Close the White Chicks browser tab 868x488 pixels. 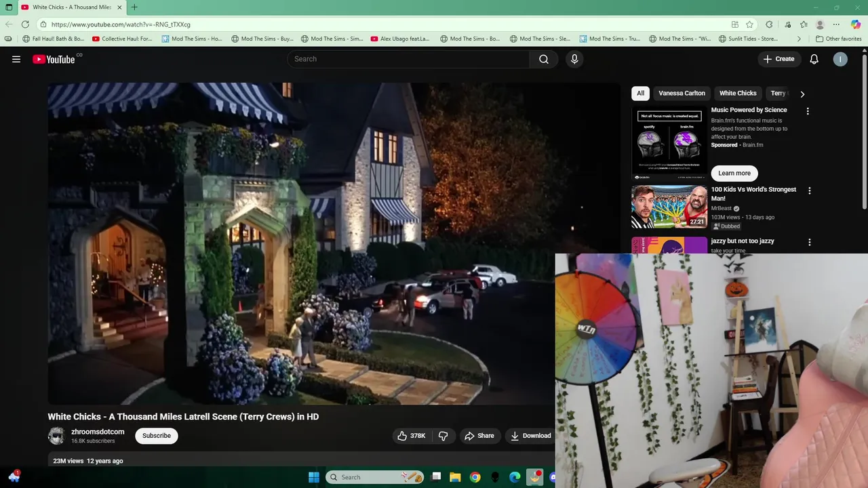119,7
